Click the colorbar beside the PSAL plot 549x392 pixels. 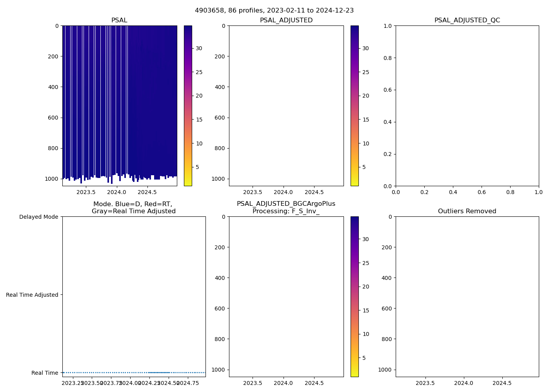click(x=188, y=106)
